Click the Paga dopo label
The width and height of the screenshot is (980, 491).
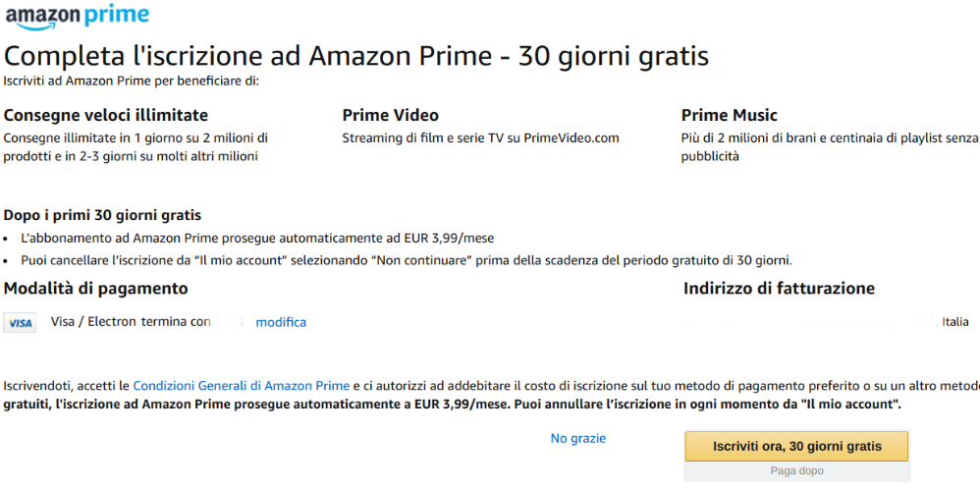[x=797, y=471]
